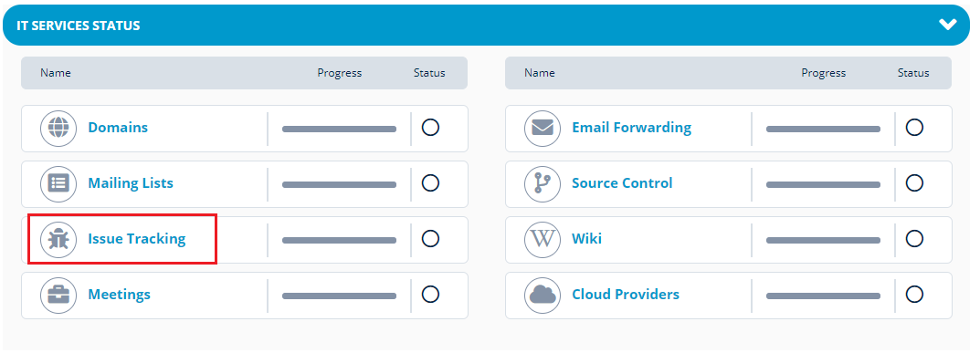
Task: Click the branch icon for Source Control
Action: tap(543, 184)
